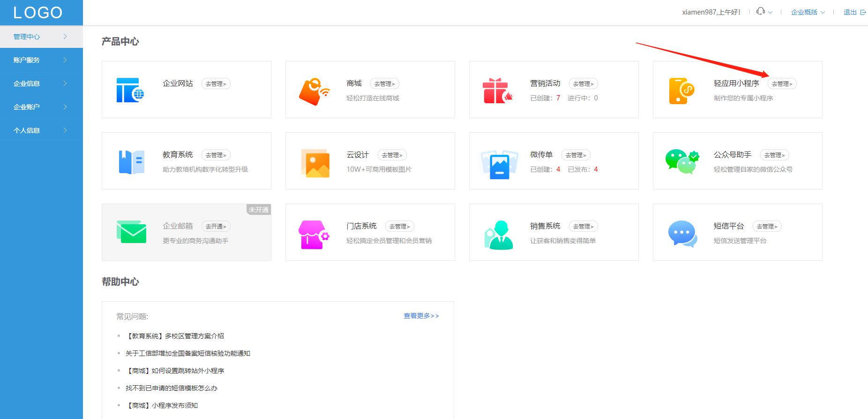
Task: Open 查看更多 help link
Action: [421, 316]
